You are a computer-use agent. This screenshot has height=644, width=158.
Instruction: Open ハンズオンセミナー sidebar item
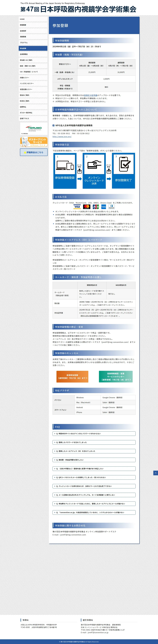click(x=33, y=84)
